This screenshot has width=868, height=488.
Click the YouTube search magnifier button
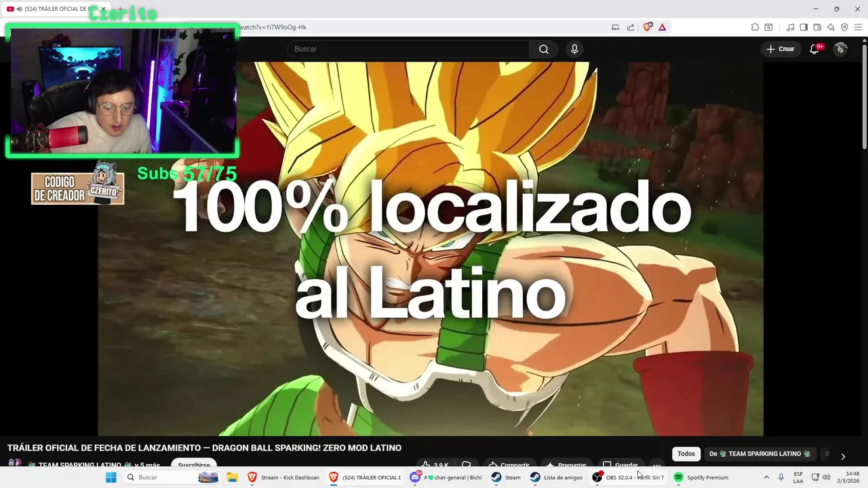544,49
